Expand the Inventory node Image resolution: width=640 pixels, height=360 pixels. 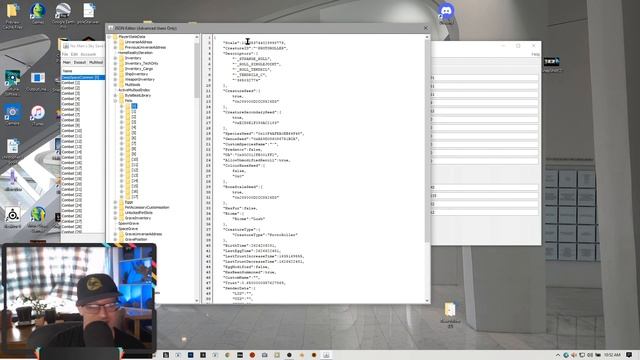click(x=116, y=58)
